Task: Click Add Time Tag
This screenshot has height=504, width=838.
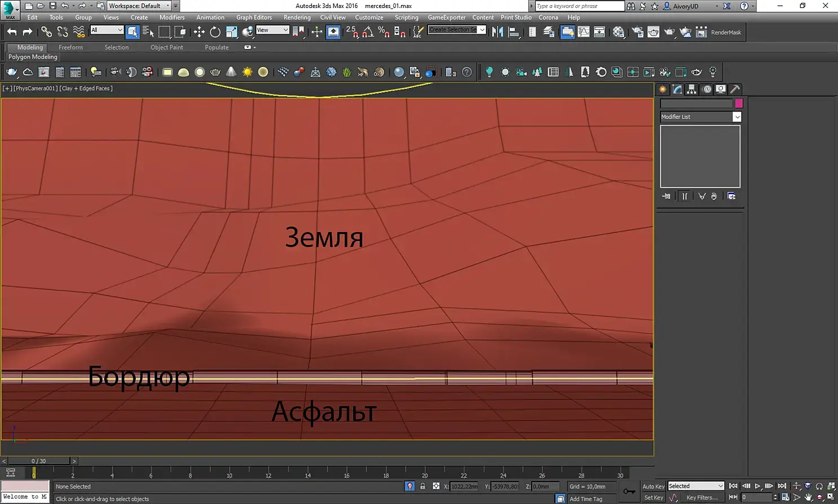Action: [x=586, y=499]
